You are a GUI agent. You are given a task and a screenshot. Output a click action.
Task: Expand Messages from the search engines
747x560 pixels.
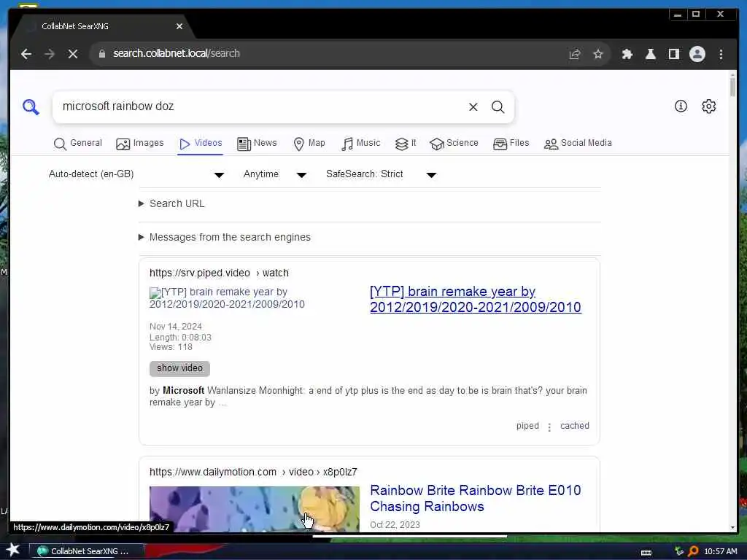point(225,237)
